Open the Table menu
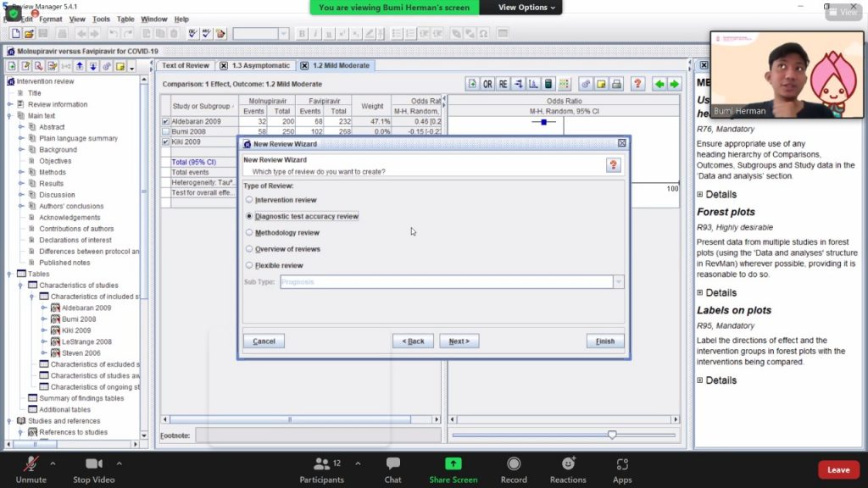Image resolution: width=868 pixels, height=488 pixels. coord(125,19)
